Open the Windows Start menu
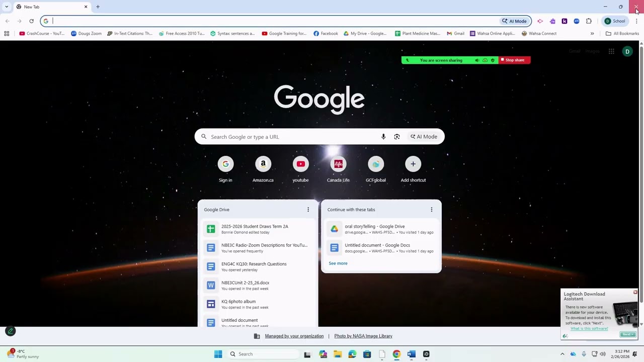Viewport: 644px width, 362px height. coord(218,354)
